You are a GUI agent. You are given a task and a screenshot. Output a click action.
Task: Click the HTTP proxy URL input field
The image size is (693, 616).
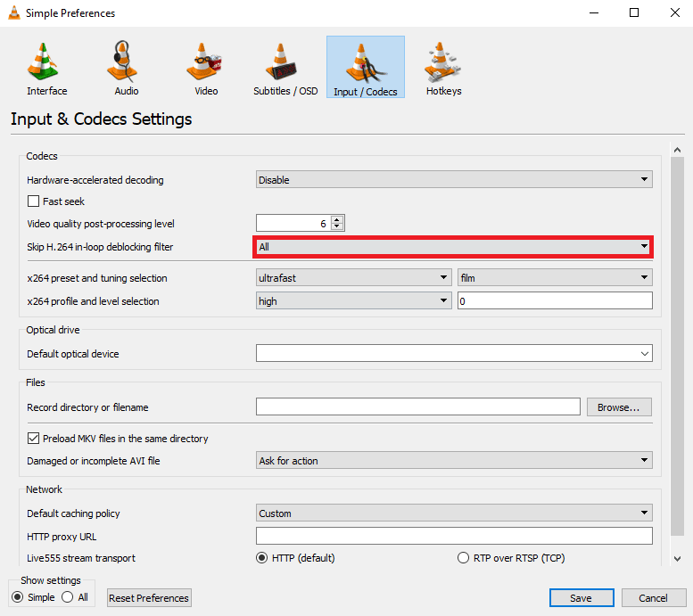[x=454, y=536]
